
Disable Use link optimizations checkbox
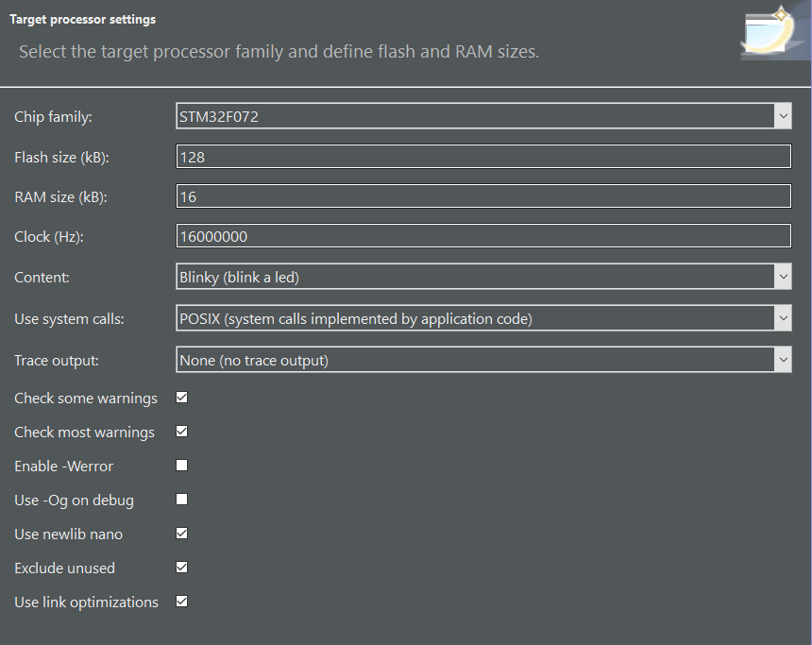(182, 602)
